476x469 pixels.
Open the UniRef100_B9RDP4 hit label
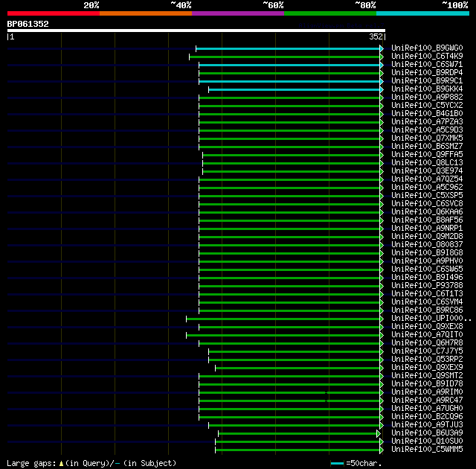pos(427,73)
